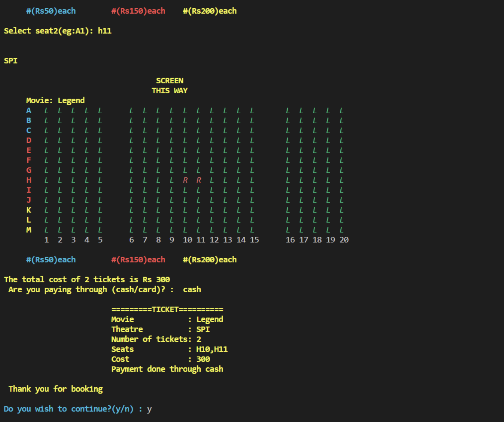Click the 'Theatre : SPI' ticket line
The image size is (504, 422).
(161, 329)
